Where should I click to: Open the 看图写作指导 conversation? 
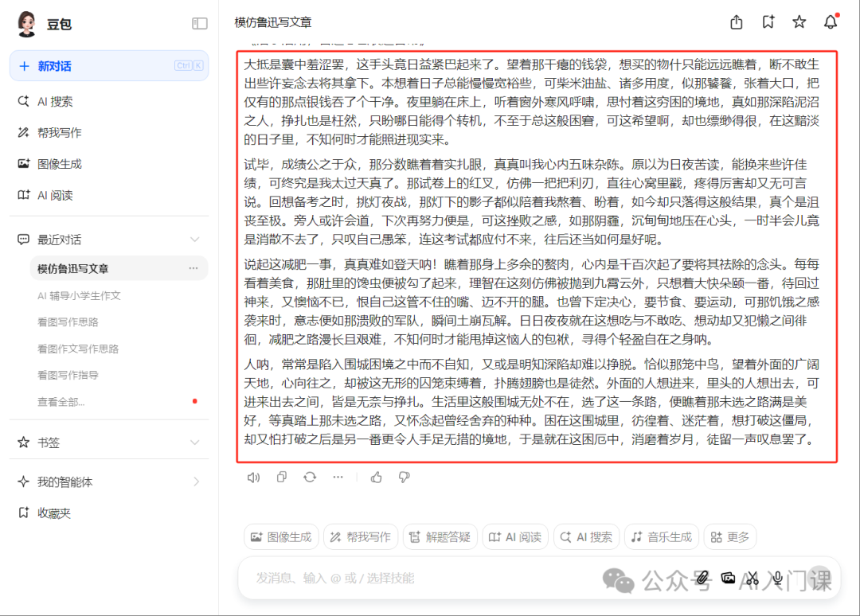(x=68, y=375)
